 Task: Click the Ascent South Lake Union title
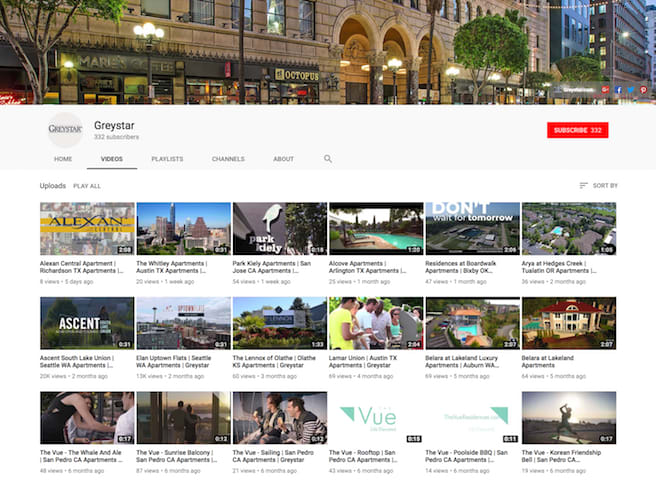click(77, 362)
